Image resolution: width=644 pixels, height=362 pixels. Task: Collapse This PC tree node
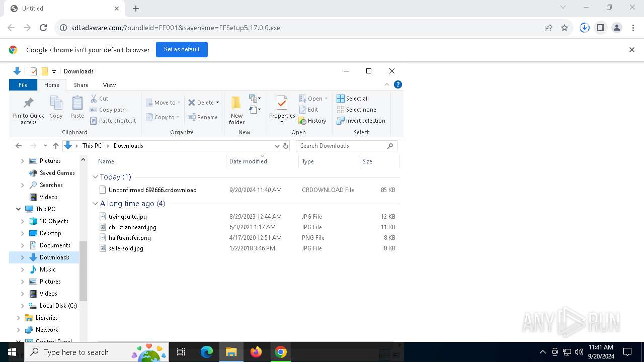click(x=19, y=209)
